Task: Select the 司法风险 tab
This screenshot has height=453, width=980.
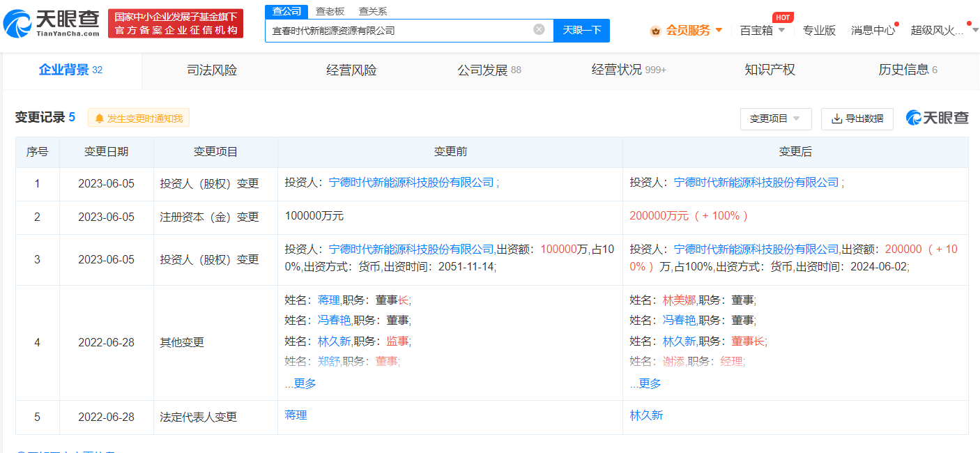Action: pyautogui.click(x=212, y=70)
